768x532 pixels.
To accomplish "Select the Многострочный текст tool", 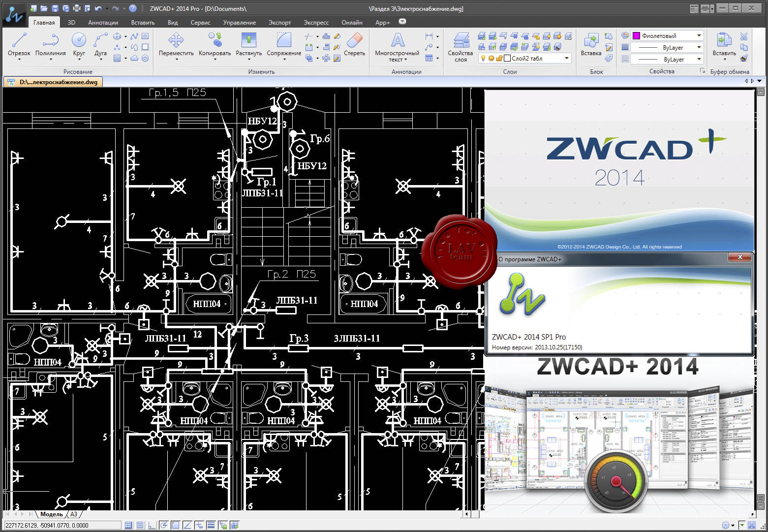I will (397, 47).
